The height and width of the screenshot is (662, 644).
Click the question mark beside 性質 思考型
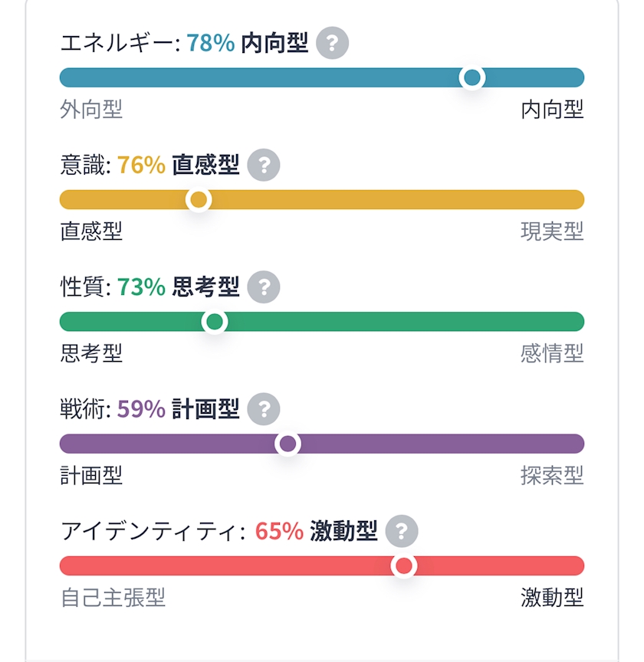pos(264,287)
